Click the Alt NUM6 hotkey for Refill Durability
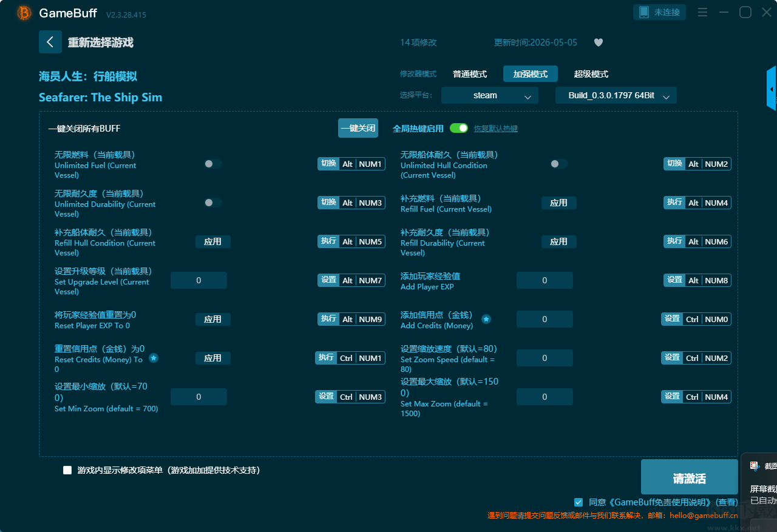 (697, 241)
